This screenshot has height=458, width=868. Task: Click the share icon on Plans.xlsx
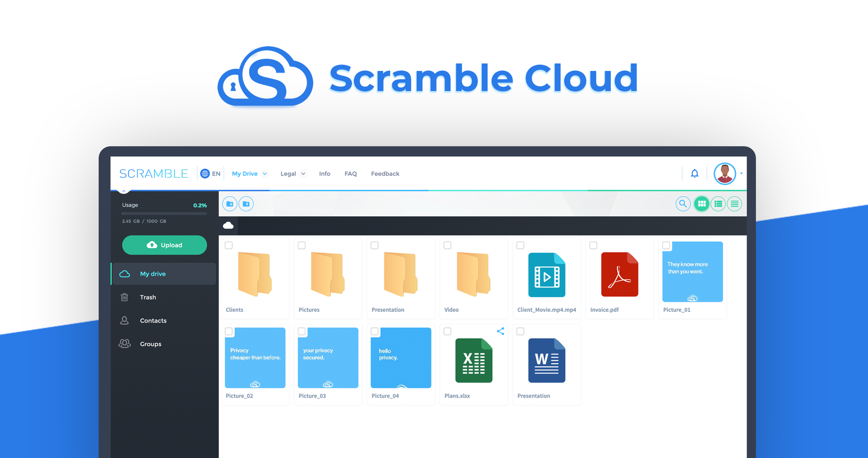(x=500, y=331)
